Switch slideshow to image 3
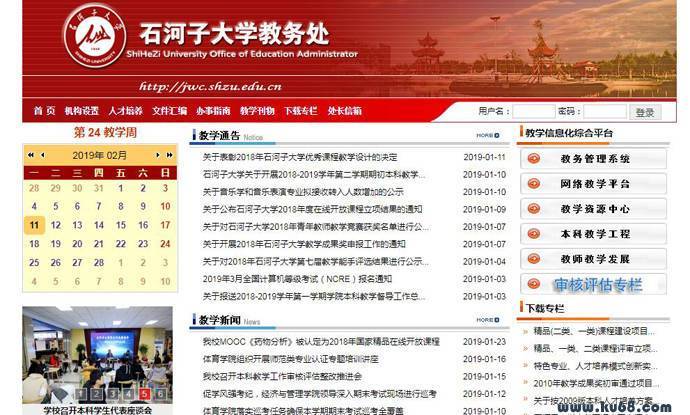Screen dimensions: 690x415 coord(113,394)
